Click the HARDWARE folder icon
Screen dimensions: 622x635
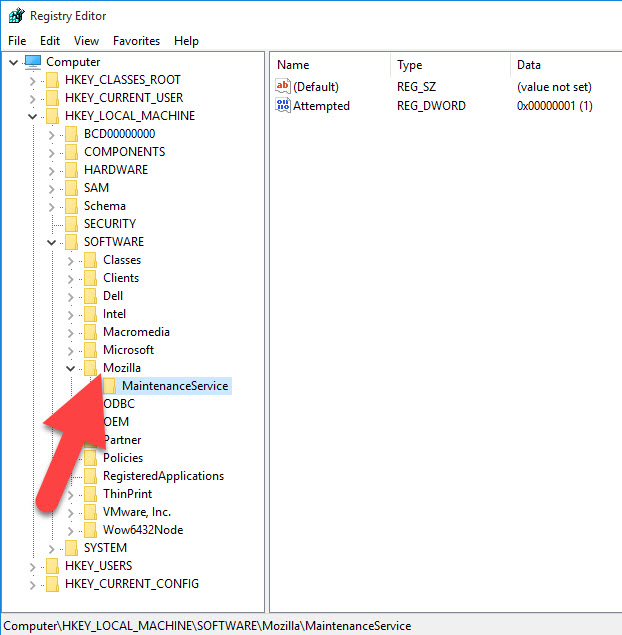pos(71,170)
